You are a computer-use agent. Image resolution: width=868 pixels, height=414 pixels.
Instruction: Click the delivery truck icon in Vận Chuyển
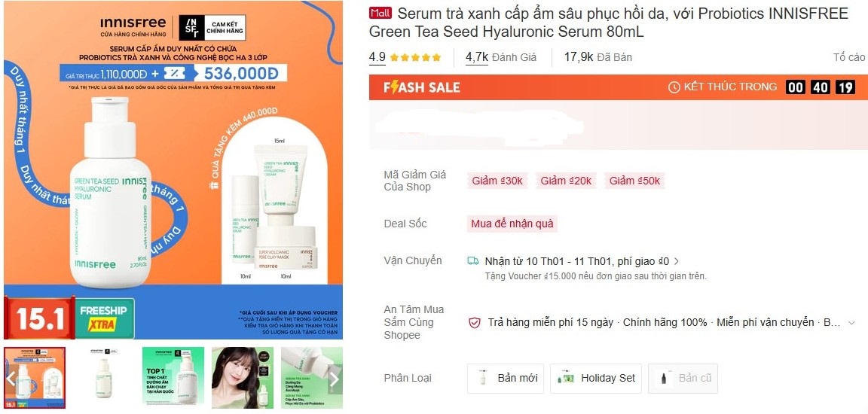[472, 261]
